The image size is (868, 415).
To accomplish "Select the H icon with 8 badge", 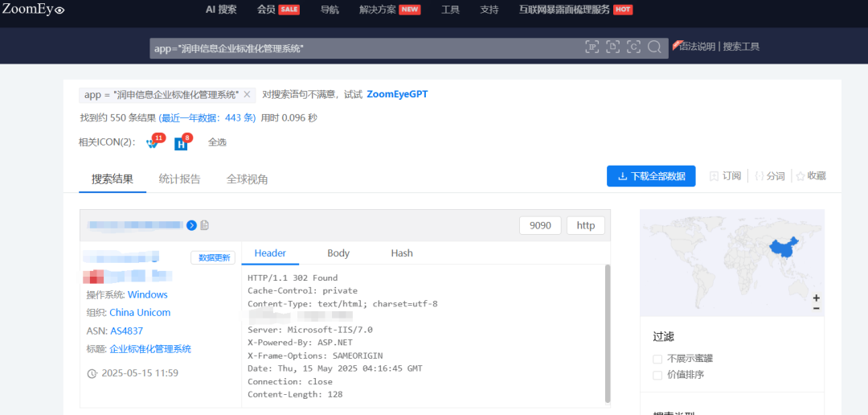I will (181, 144).
